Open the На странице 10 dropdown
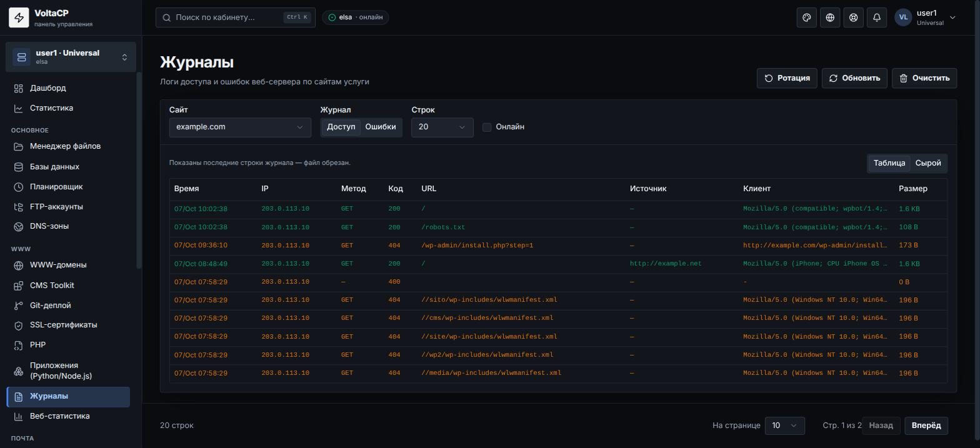This screenshot has width=980, height=448. pyautogui.click(x=785, y=426)
